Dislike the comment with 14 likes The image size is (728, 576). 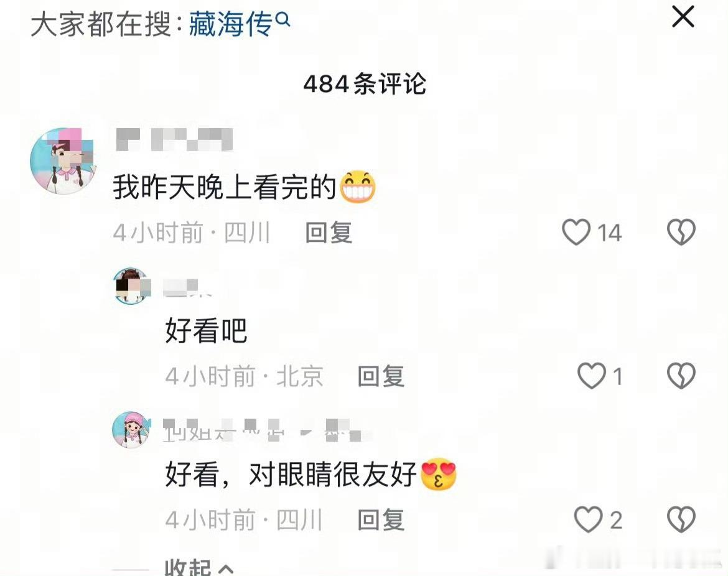(x=681, y=232)
